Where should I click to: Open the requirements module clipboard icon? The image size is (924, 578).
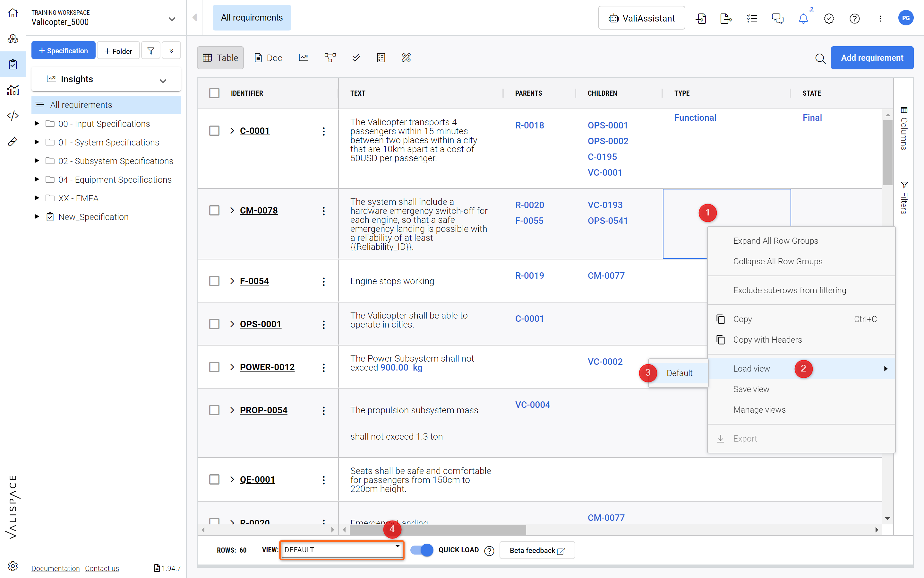point(13,64)
